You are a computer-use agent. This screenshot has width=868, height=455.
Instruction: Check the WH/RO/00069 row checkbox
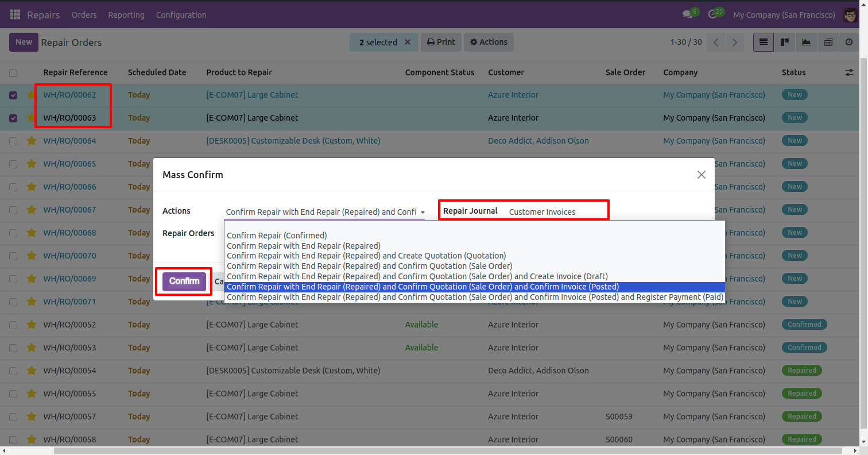[x=13, y=279]
